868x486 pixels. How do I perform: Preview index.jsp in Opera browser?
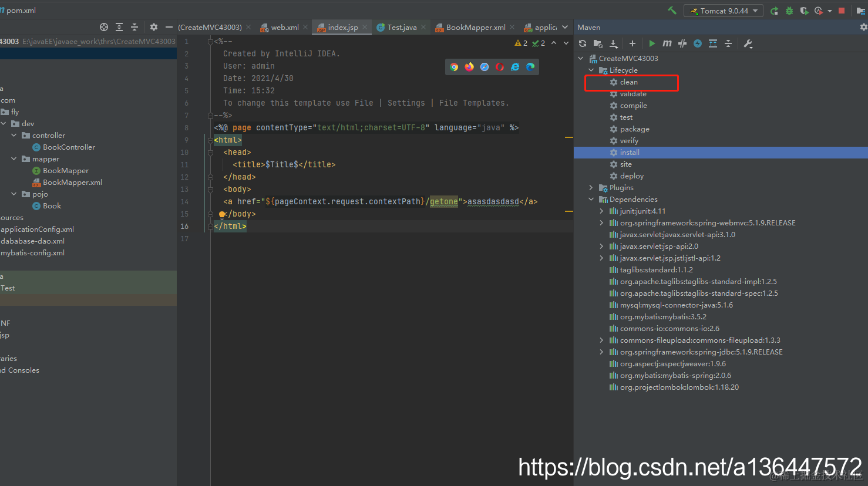tap(500, 67)
